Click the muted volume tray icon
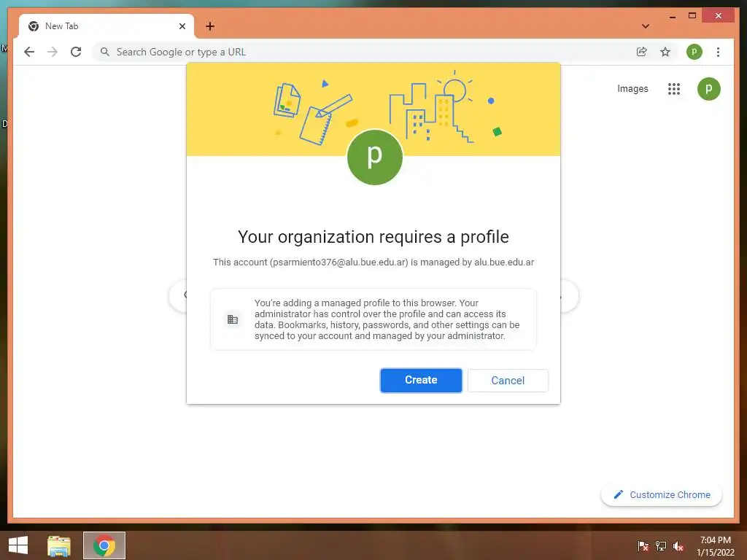Viewport: 747px width, 560px height. 678,546
